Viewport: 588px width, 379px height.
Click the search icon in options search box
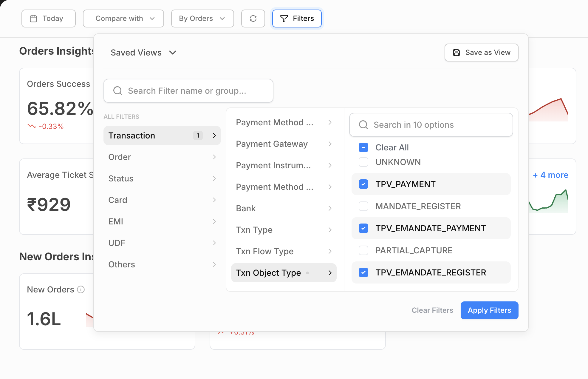click(x=363, y=125)
